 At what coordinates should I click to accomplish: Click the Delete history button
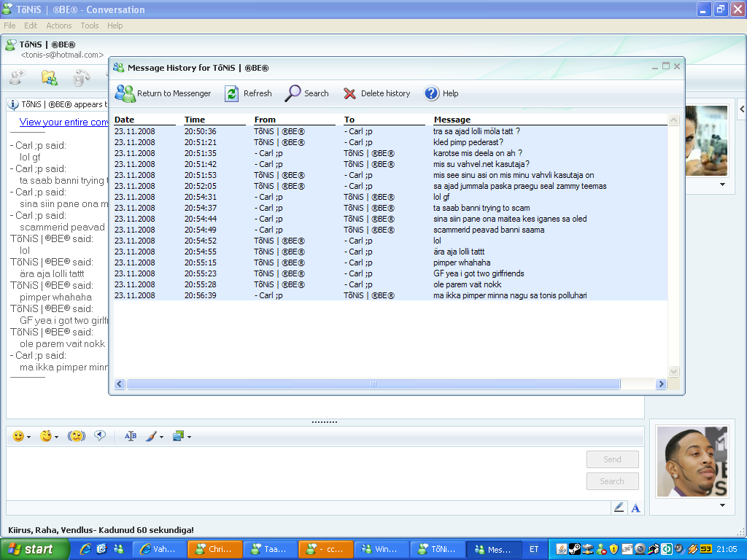pyautogui.click(x=376, y=93)
